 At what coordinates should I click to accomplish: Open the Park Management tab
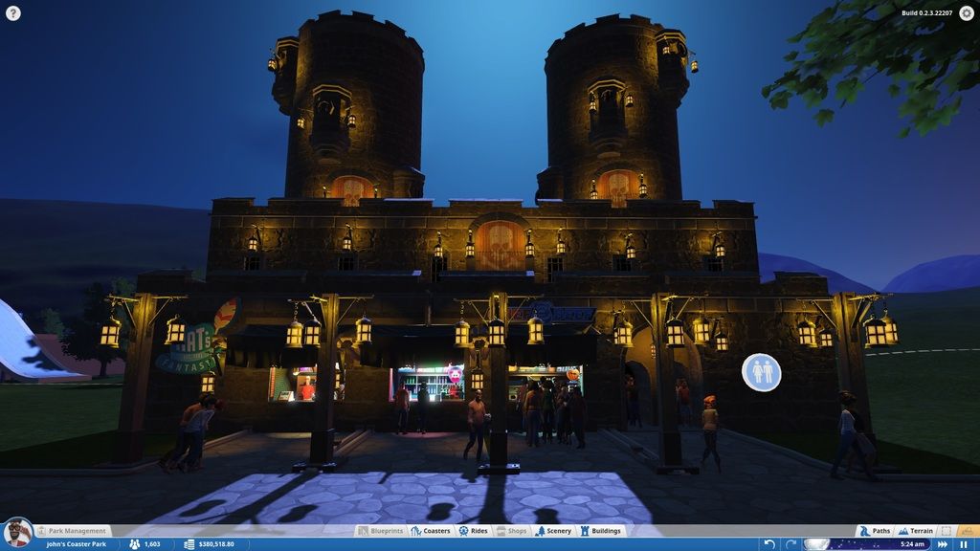point(73,531)
